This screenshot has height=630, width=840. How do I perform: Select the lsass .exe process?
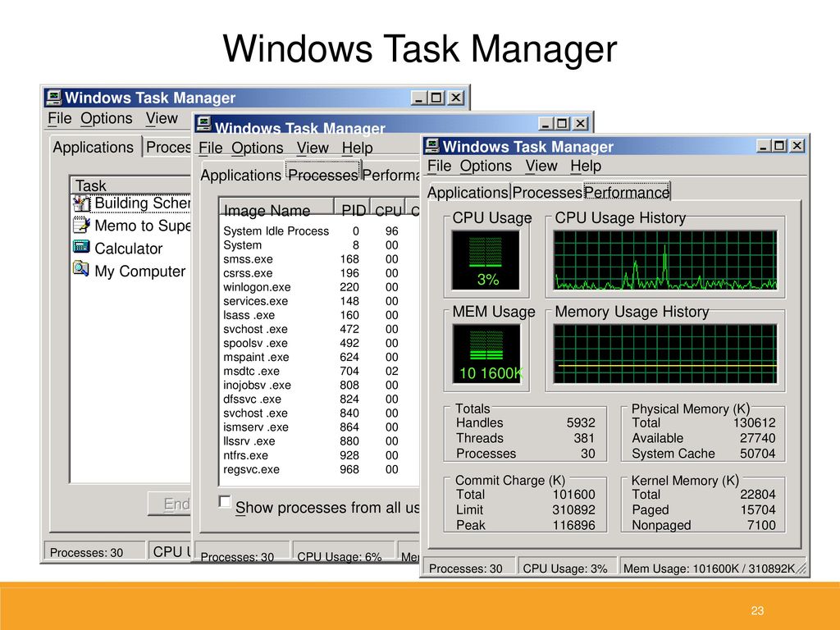click(x=318, y=315)
